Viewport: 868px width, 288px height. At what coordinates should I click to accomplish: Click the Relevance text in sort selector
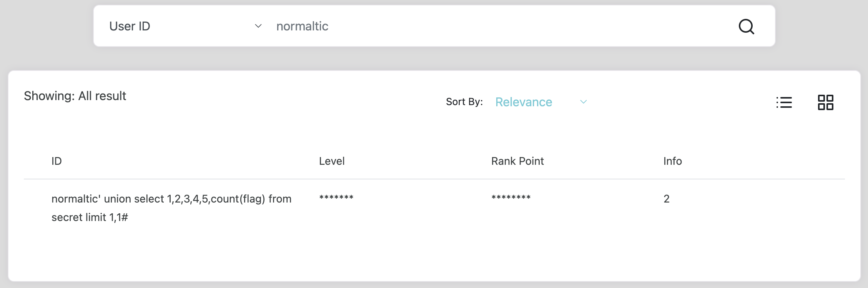point(524,102)
